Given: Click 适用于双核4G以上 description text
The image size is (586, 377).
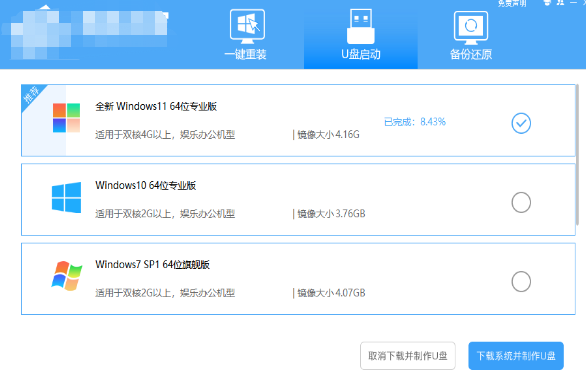Looking at the screenshot, I should tap(165, 135).
